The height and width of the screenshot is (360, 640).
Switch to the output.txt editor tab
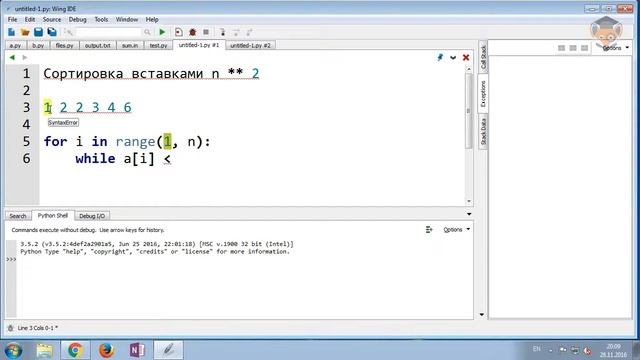click(98, 46)
